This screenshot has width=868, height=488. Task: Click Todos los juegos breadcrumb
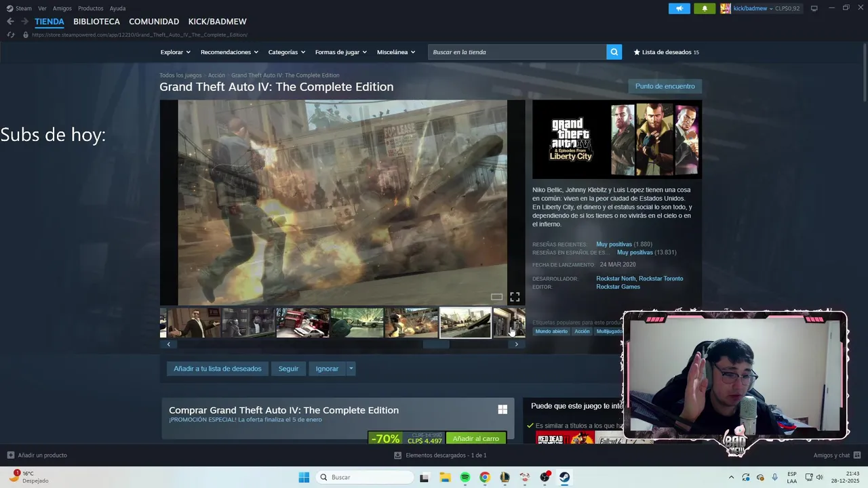tap(180, 75)
